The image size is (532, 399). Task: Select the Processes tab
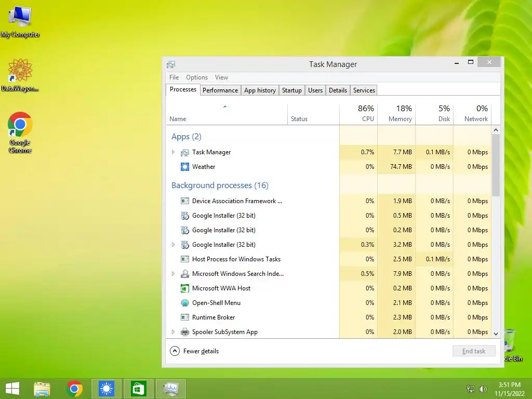point(183,89)
